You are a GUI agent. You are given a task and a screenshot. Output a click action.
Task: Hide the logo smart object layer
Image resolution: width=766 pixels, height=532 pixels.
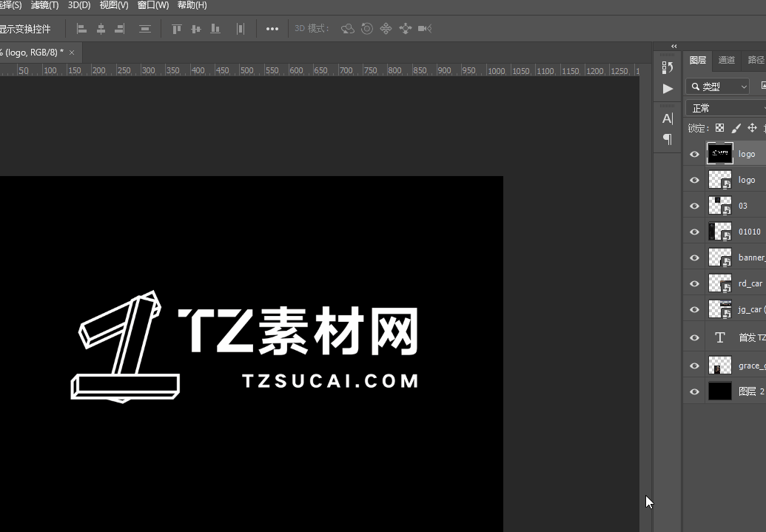(694, 181)
